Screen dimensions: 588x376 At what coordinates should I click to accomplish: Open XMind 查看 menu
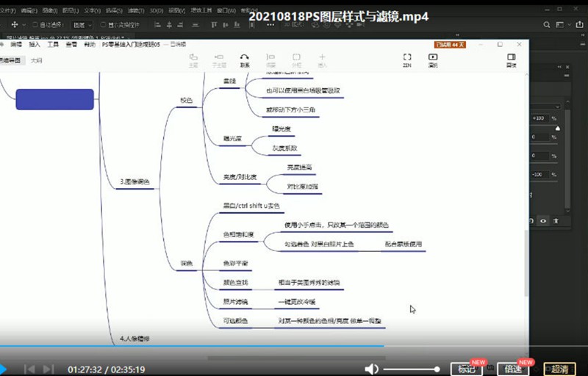[x=71, y=44]
